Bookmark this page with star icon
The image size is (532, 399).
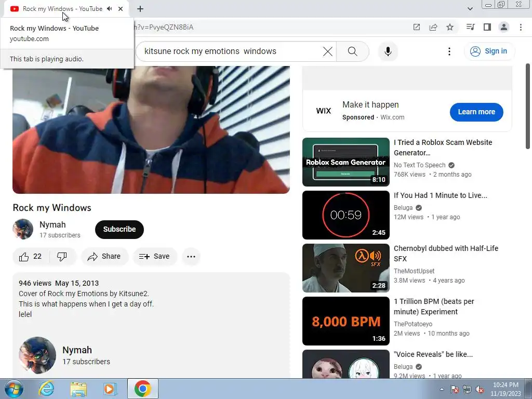coord(450,27)
